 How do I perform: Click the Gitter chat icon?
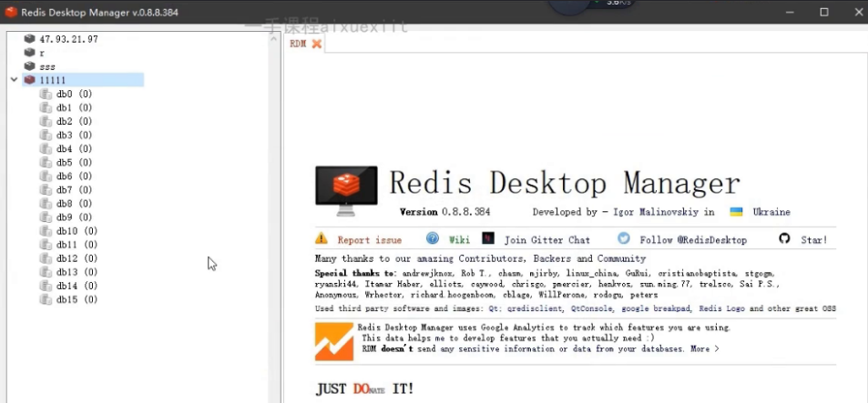tap(487, 238)
